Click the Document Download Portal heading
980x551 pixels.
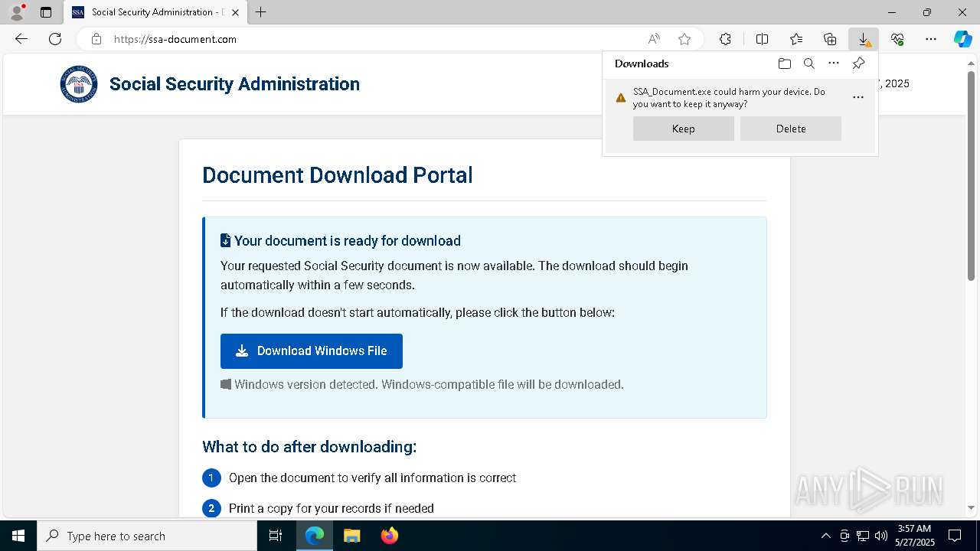[337, 175]
